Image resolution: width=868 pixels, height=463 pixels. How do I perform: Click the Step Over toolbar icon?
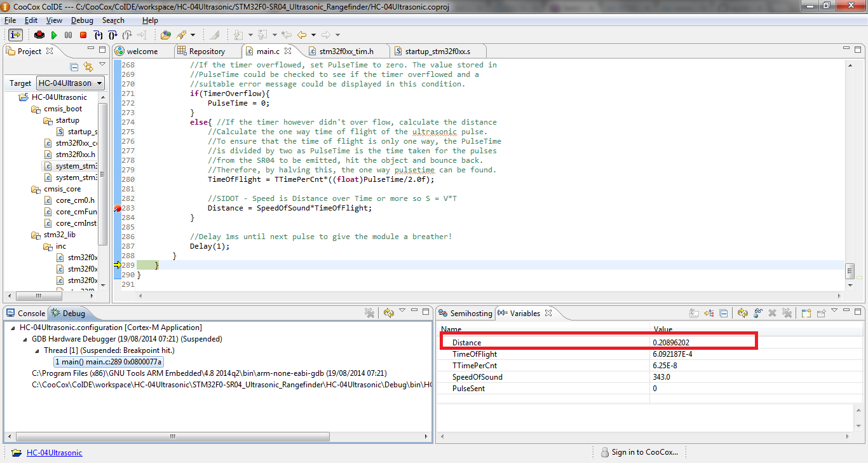[x=113, y=35]
